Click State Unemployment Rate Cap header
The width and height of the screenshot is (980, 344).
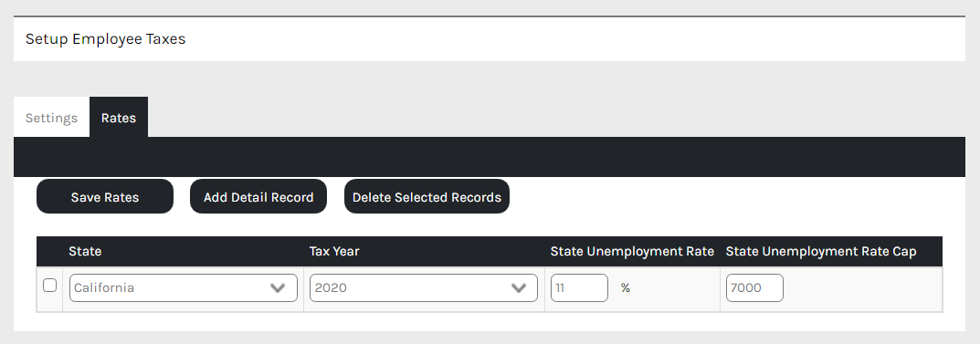click(x=821, y=251)
